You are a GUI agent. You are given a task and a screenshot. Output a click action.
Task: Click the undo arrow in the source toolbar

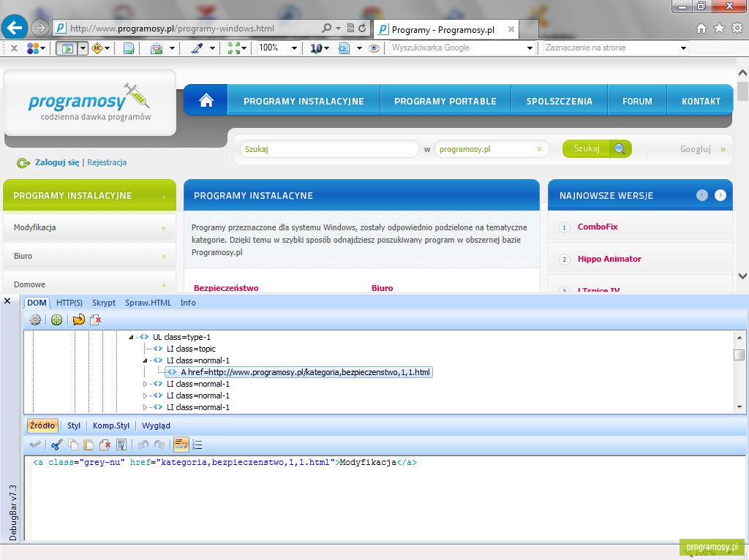point(143,444)
